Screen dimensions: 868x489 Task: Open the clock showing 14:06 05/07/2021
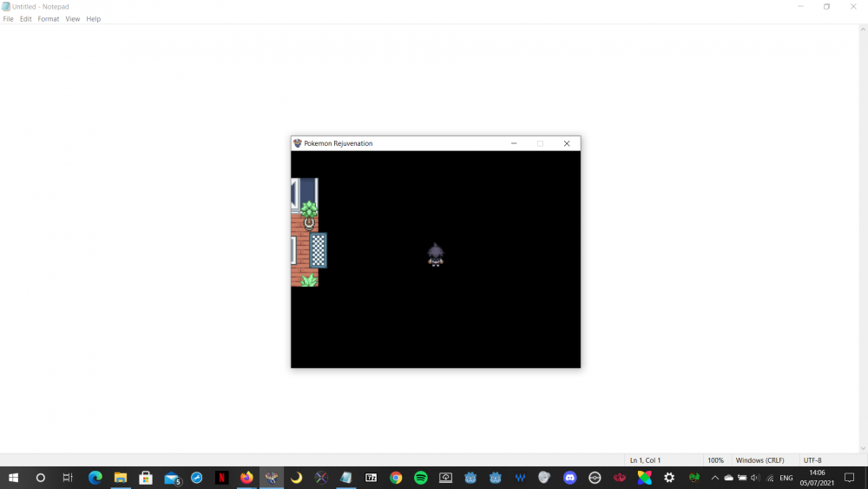(x=817, y=478)
